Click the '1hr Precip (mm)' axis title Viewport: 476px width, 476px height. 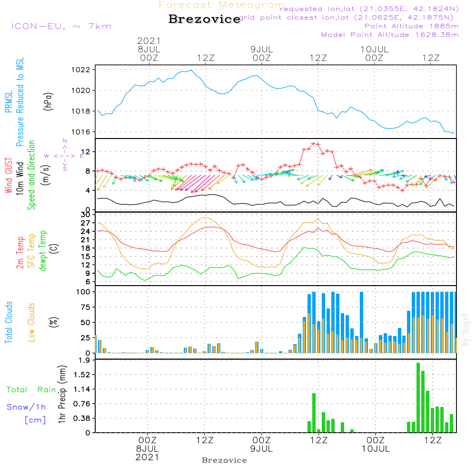[x=62, y=394]
